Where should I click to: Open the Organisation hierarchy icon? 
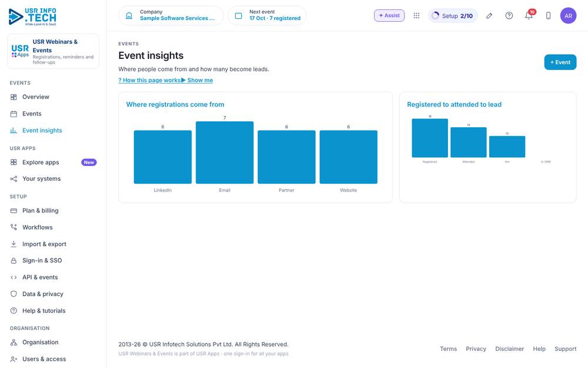[14, 343]
